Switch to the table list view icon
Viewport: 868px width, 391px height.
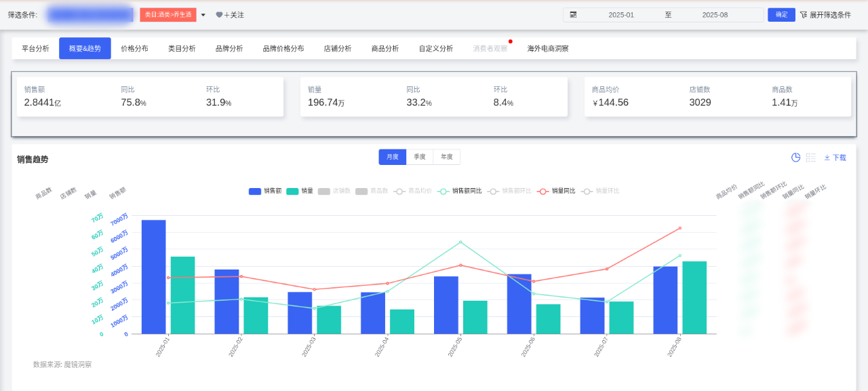click(811, 157)
